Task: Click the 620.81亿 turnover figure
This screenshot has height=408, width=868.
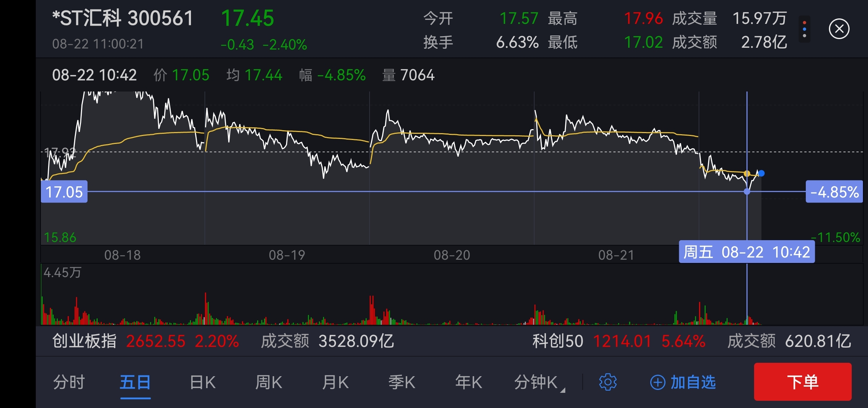Action: tap(818, 341)
